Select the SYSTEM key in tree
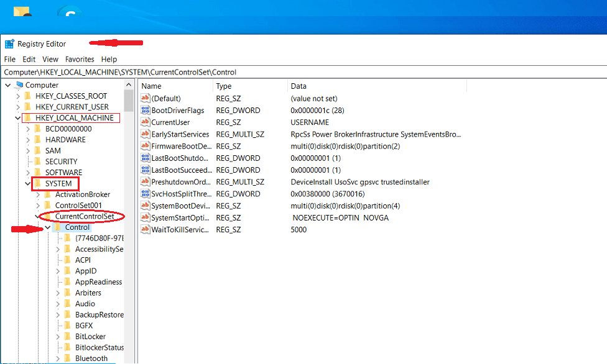Screen dimensions: 607x364 point(58,183)
